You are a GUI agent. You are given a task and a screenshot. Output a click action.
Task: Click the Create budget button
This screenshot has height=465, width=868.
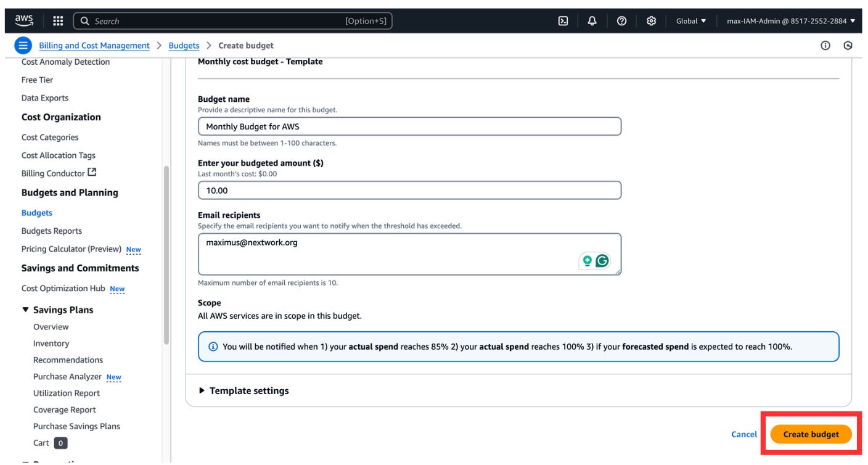811,434
